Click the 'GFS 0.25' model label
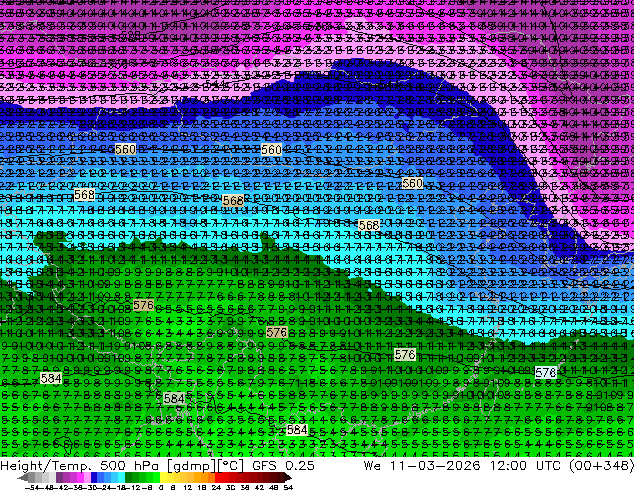 coord(283,466)
